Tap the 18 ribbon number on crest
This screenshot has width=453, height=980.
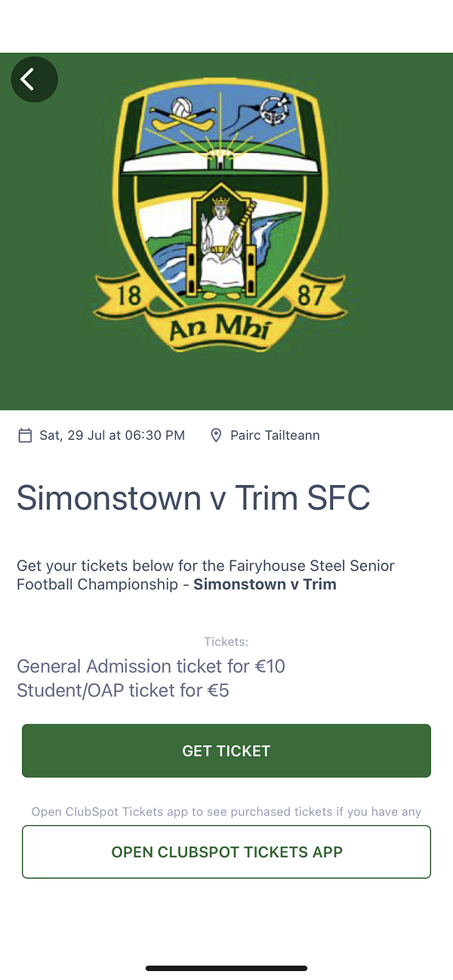[x=129, y=295]
